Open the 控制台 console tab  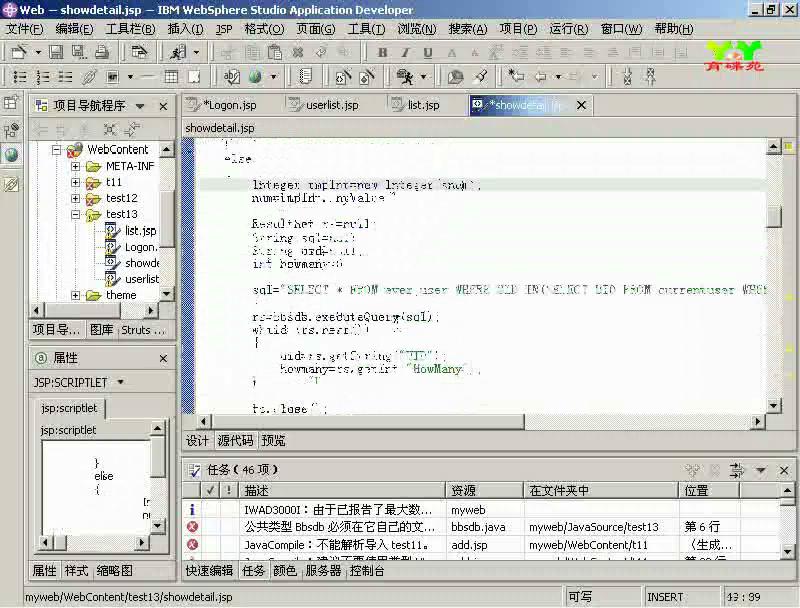tap(367, 571)
